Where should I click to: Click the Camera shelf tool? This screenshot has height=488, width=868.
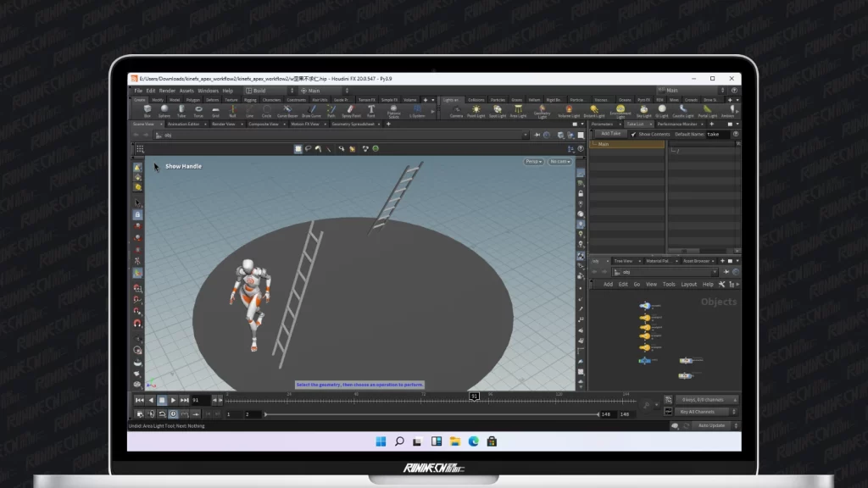[456, 110]
